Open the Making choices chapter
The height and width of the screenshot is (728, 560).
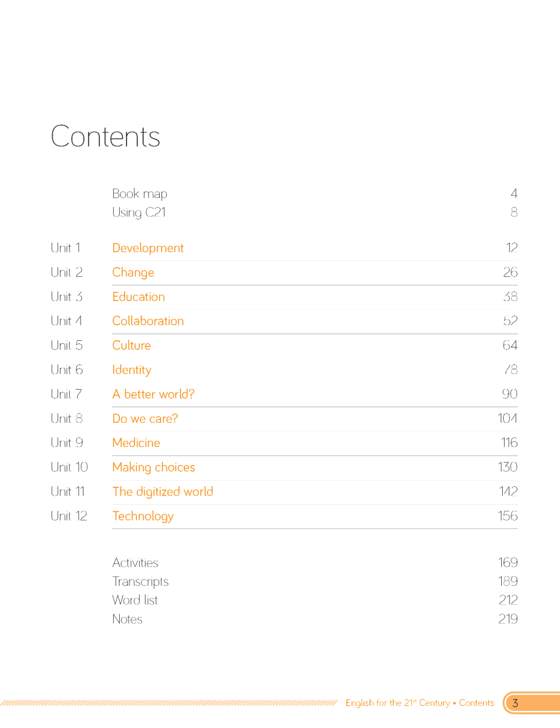coord(153,467)
